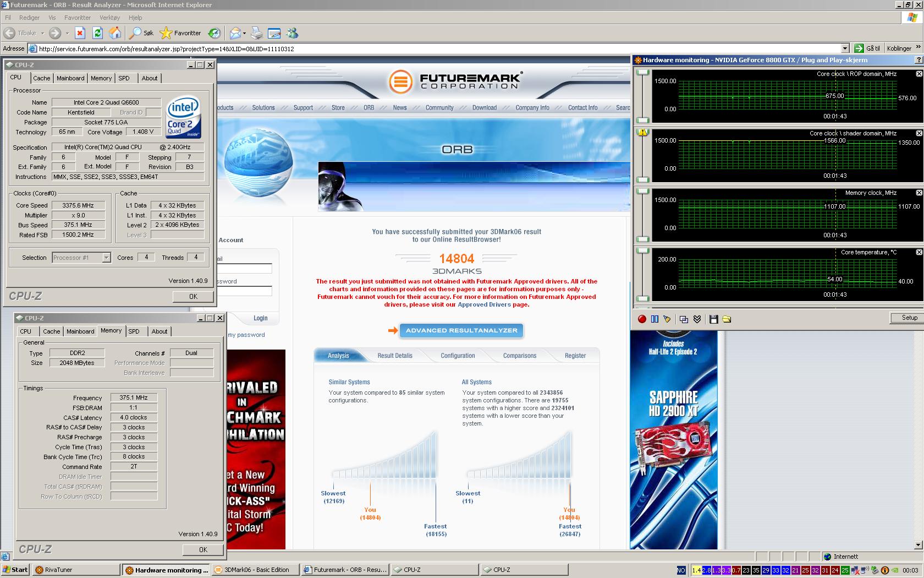Expand the Forward button history dropdown arrow
The width and height of the screenshot is (924, 578).
pyautogui.click(x=67, y=33)
